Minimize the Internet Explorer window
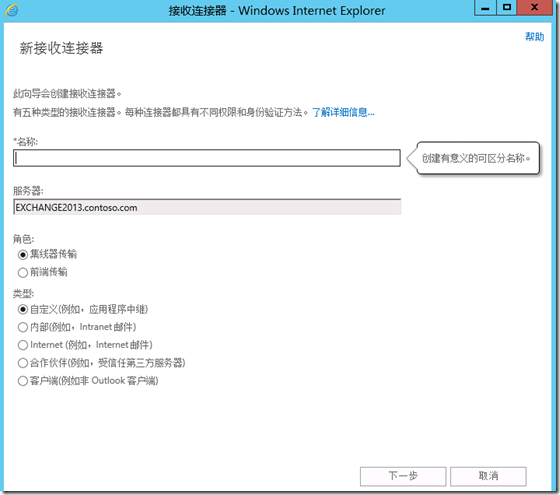This screenshot has width=560, height=495. tap(485, 8)
